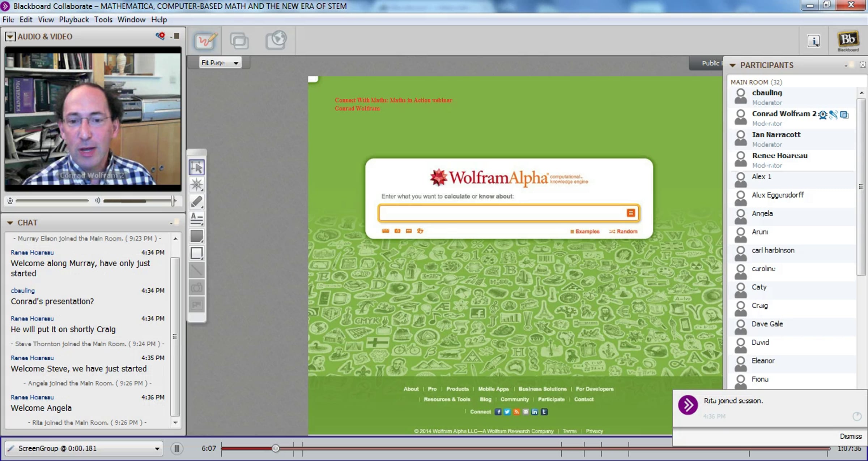Collapse the Participants panel

pos(733,65)
